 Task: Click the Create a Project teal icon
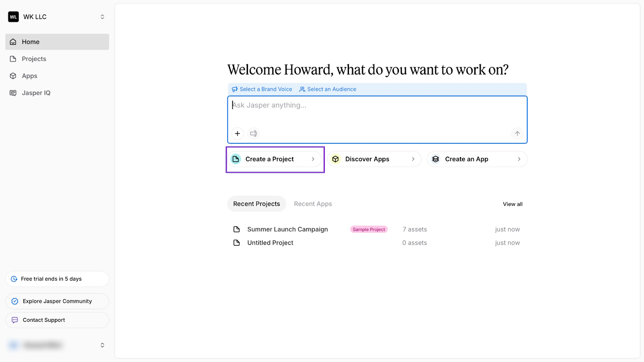click(x=236, y=159)
